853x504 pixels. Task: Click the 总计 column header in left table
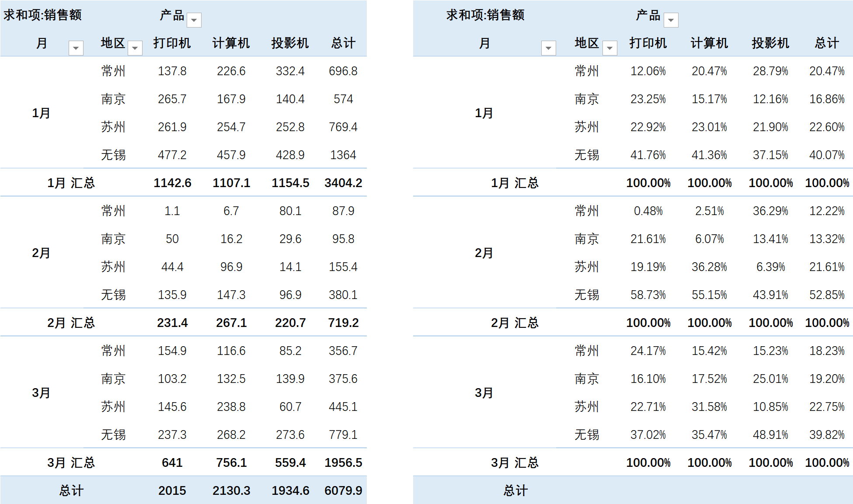343,43
